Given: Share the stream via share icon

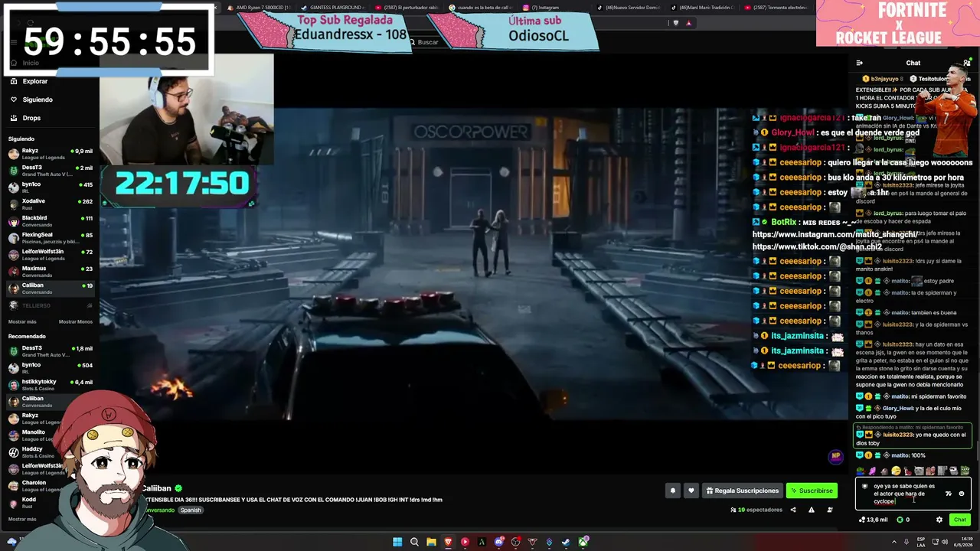Looking at the screenshot, I should click(x=793, y=510).
